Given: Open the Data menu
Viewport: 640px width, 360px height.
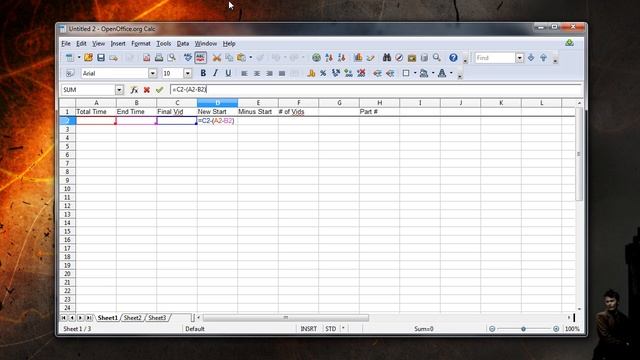Looking at the screenshot, I should [x=182, y=44].
